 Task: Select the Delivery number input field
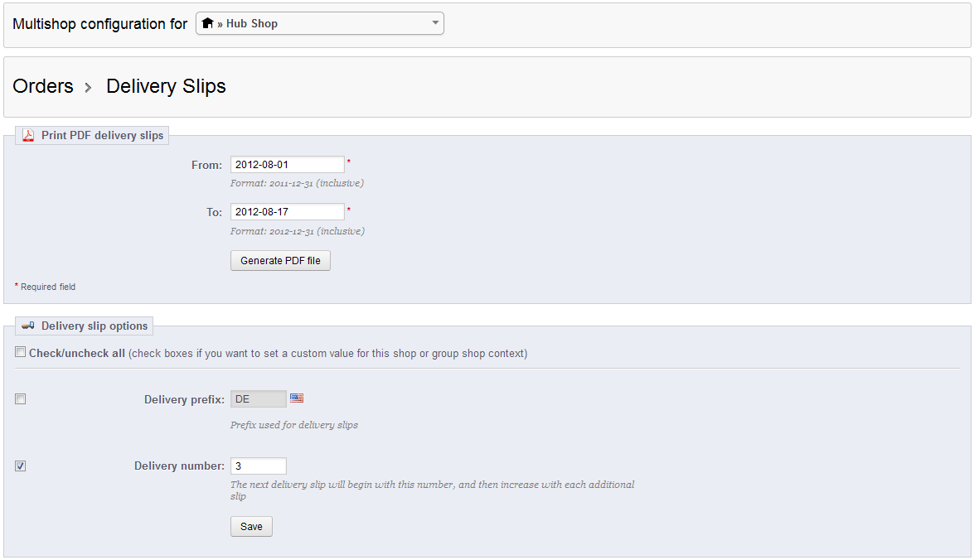pos(258,466)
